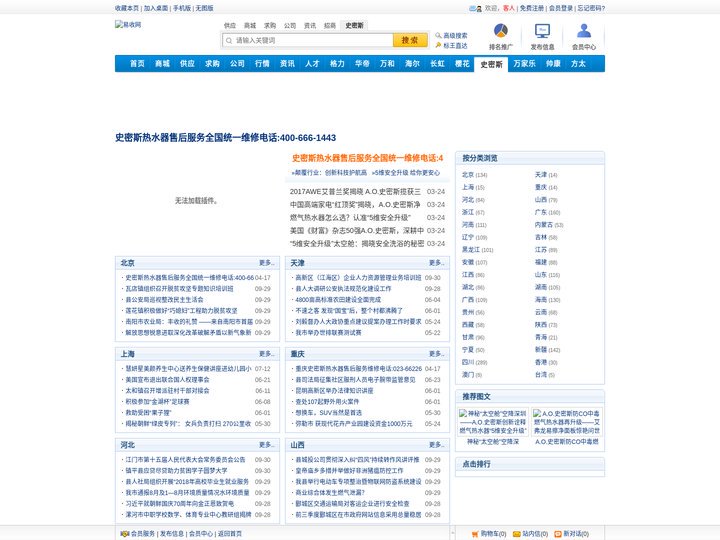The height and width of the screenshot is (540, 720).
Task: Open 人才 in the blue navigation bar
Action: 312,64
